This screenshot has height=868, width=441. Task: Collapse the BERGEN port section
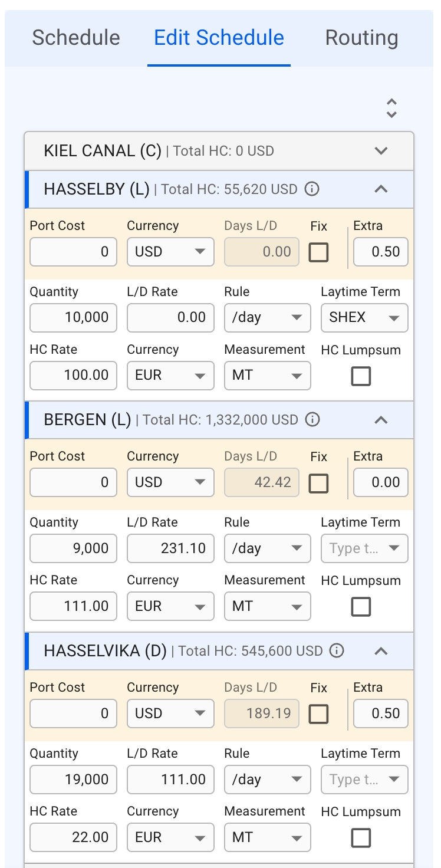pos(381,420)
